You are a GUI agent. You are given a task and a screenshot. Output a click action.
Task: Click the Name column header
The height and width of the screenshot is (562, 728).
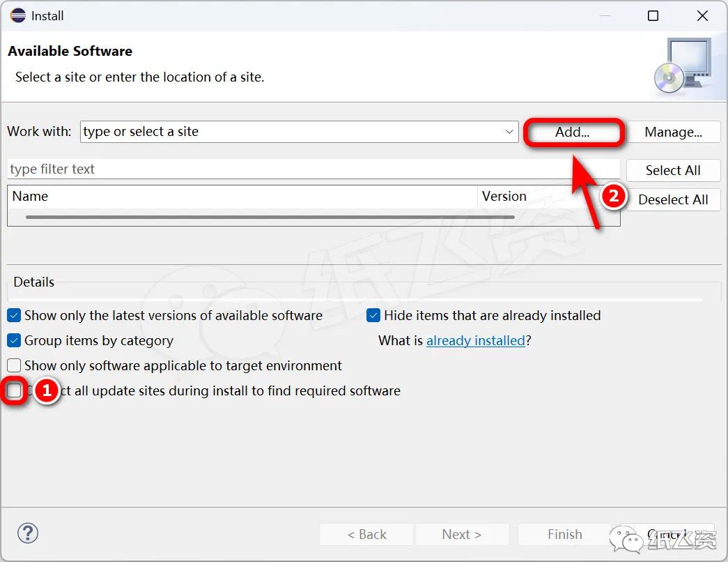click(x=237, y=197)
